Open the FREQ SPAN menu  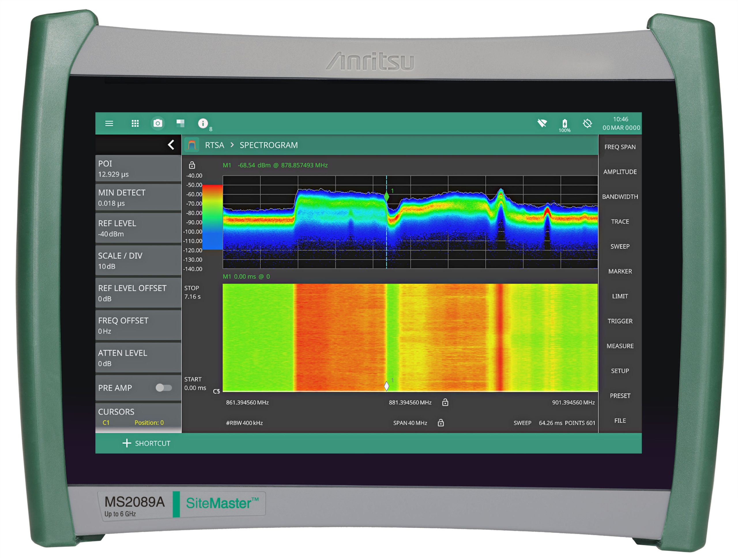tap(620, 147)
